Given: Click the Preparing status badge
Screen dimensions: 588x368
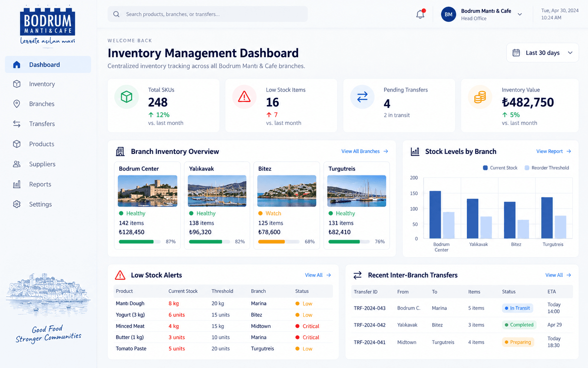Looking at the screenshot, I should pyautogui.click(x=518, y=342).
